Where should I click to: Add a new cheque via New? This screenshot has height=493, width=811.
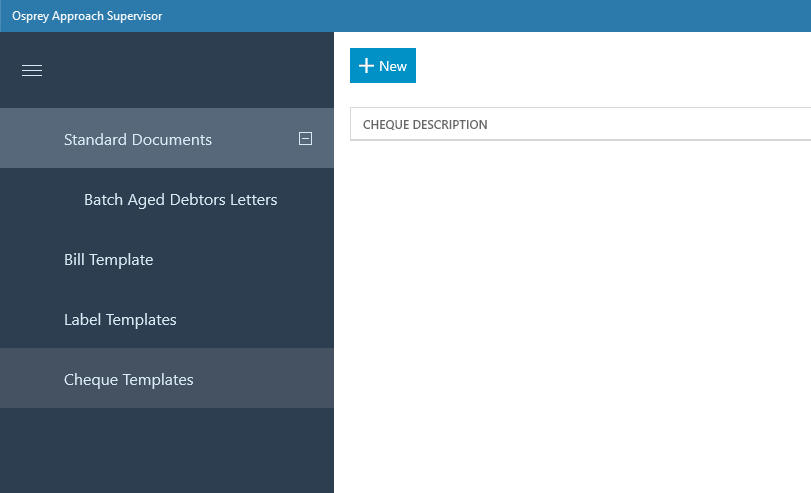383,66
